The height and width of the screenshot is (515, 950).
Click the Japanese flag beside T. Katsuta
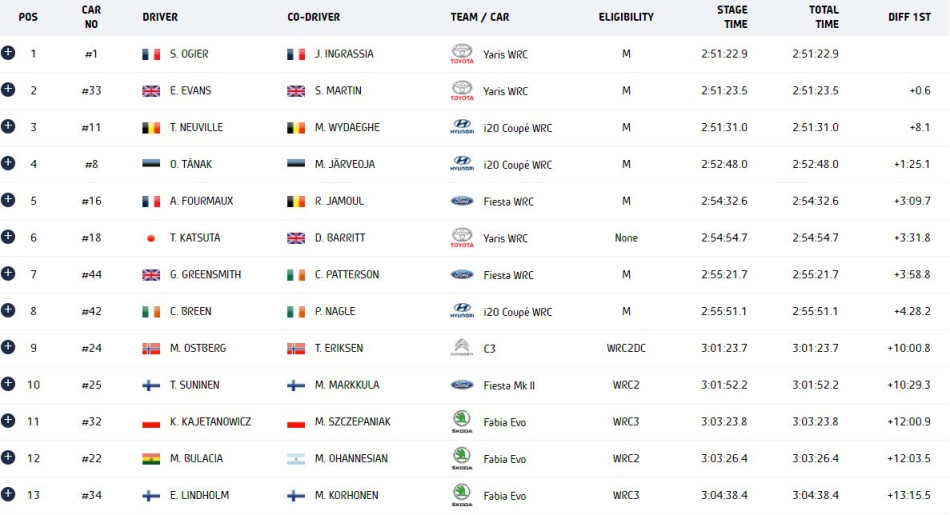[x=152, y=238]
